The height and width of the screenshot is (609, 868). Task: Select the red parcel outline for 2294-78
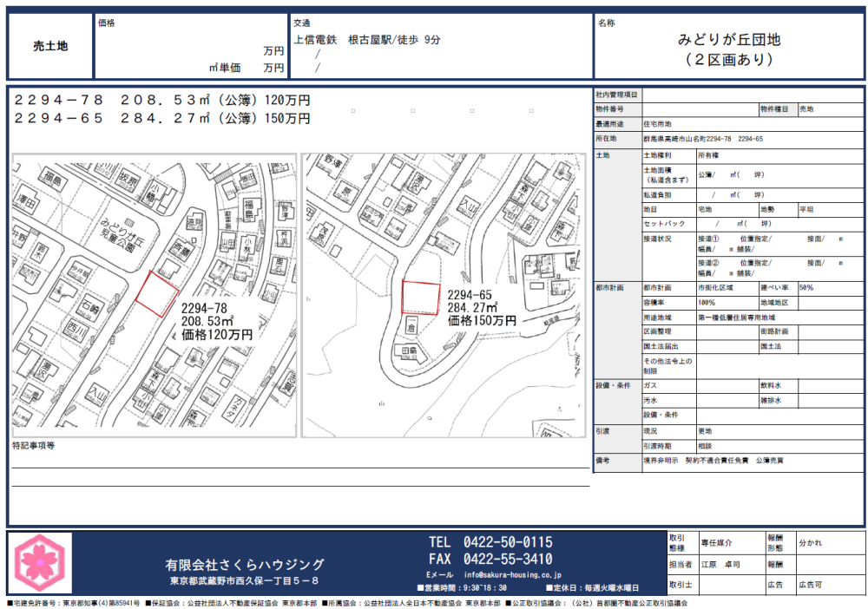pyautogui.click(x=157, y=292)
